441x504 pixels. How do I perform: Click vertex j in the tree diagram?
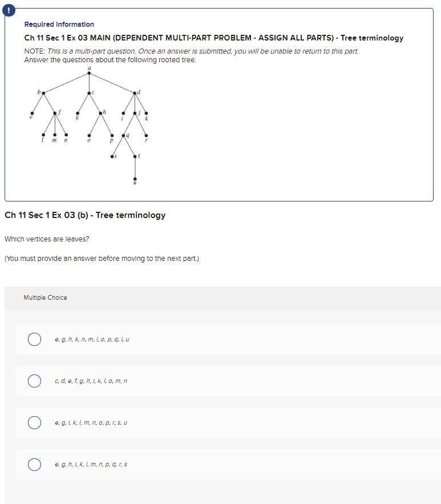coord(136,112)
